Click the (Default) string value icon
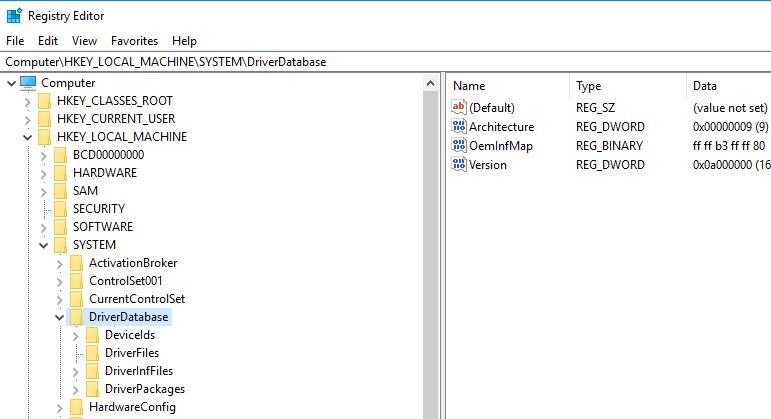Screen dimensions: 771x419 [x=459, y=107]
